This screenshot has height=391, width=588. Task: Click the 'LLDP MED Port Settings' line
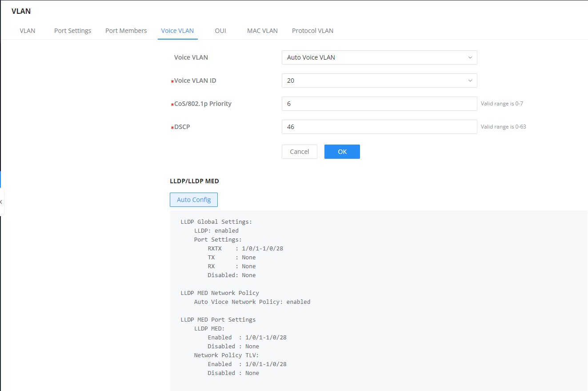click(218, 319)
